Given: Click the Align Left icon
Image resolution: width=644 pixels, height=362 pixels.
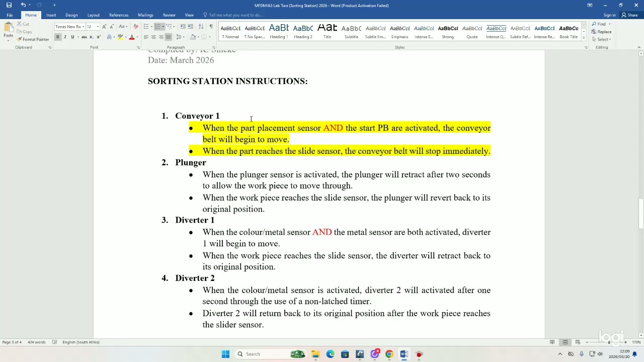Looking at the screenshot, I should [x=146, y=37].
